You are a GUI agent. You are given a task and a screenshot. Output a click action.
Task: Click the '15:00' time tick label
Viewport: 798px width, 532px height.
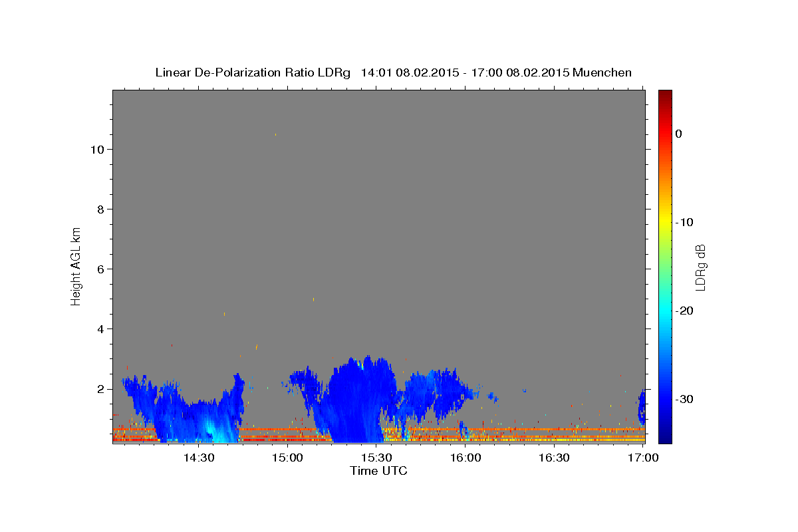(287, 458)
